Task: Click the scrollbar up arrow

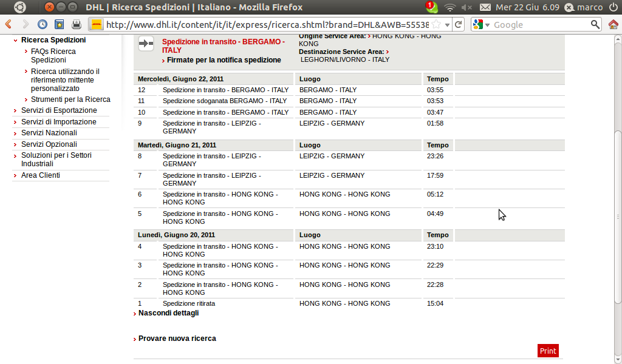Action: coord(618,39)
